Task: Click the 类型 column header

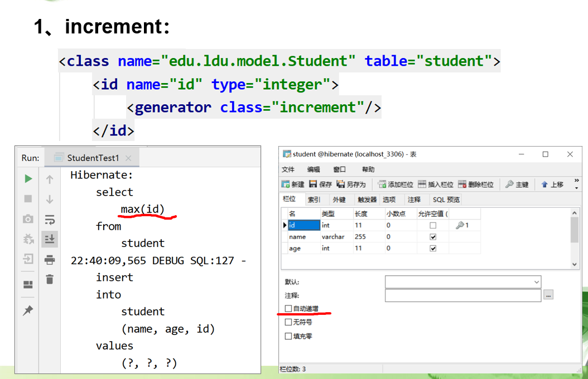Action: point(337,213)
